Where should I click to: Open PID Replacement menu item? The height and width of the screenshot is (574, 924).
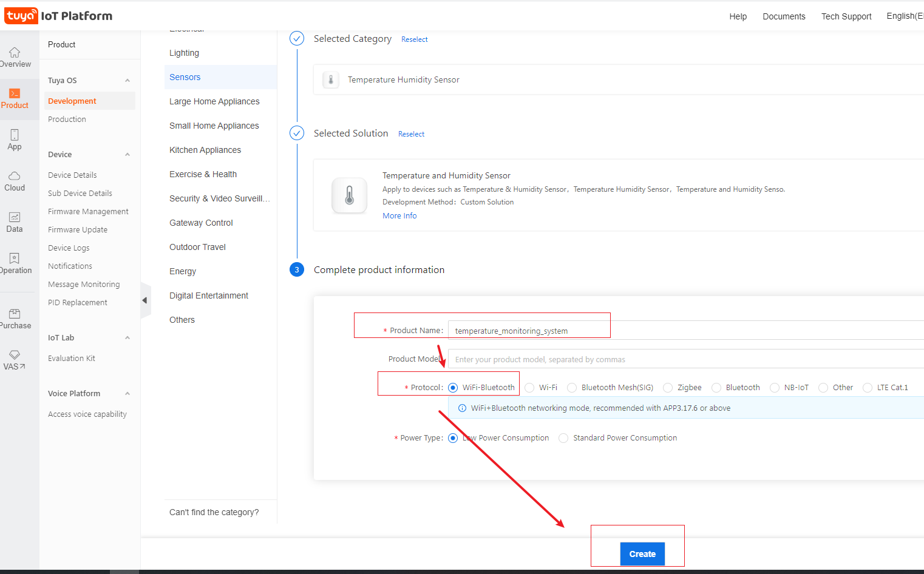pyautogui.click(x=78, y=302)
